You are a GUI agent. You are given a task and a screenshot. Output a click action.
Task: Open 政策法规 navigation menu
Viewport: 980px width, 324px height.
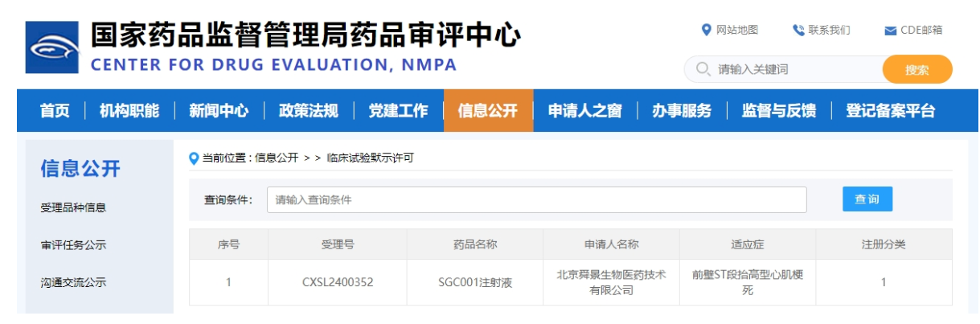[x=308, y=111]
